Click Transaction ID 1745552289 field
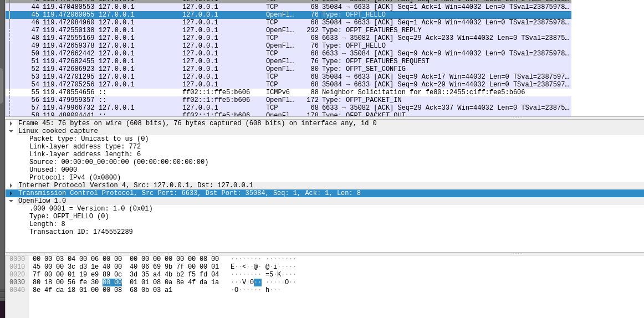The height and width of the screenshot is (318, 644). [x=81, y=232]
